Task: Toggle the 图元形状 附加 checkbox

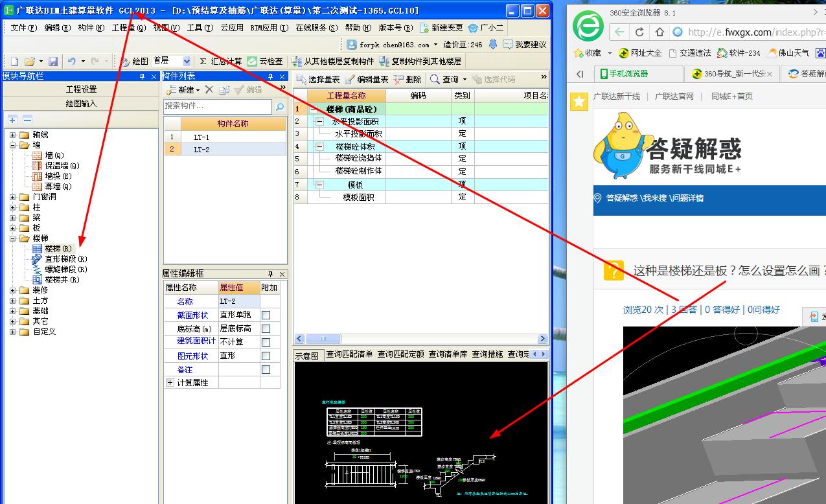Action: point(266,356)
